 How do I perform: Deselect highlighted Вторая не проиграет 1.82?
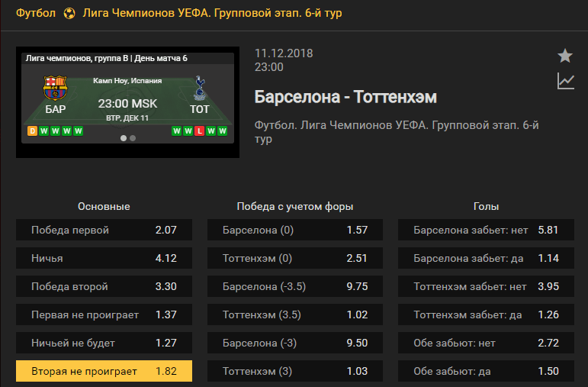(104, 371)
